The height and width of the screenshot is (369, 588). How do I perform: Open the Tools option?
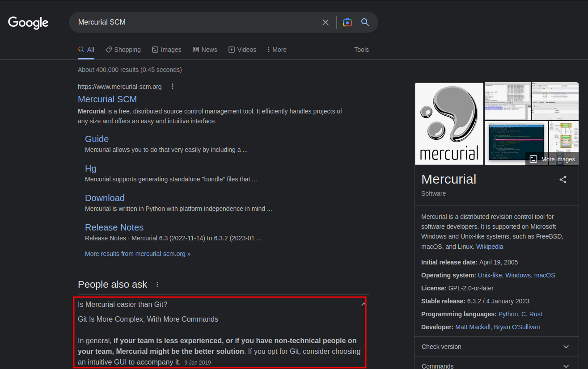[361, 50]
